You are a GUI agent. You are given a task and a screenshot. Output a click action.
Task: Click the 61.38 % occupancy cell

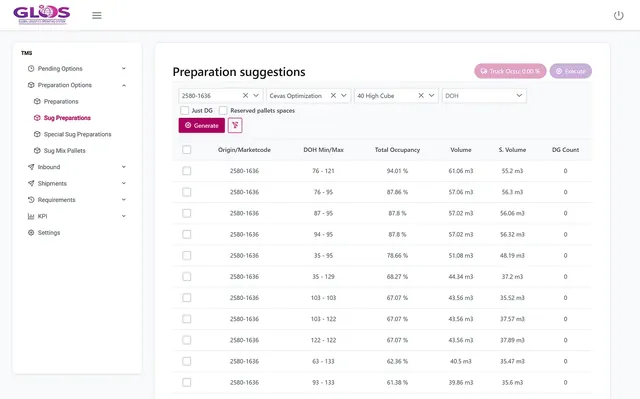pyautogui.click(x=397, y=382)
